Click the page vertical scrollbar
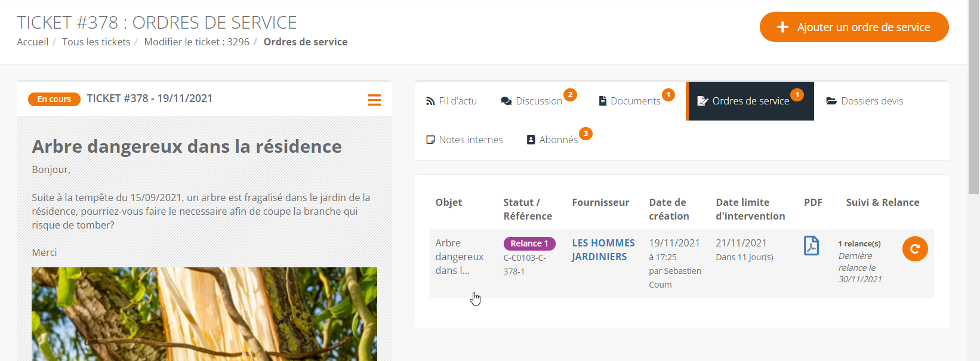The width and height of the screenshot is (980, 361). [x=973, y=97]
